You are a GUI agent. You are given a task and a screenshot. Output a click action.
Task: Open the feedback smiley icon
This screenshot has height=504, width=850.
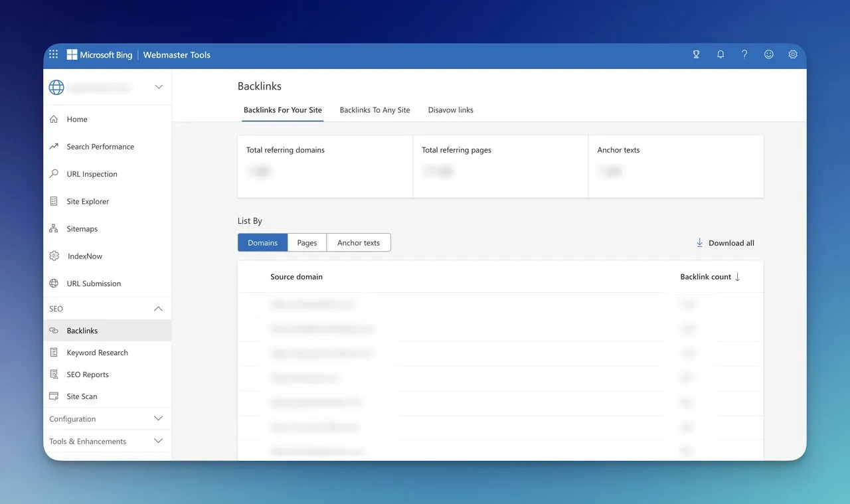tap(769, 54)
